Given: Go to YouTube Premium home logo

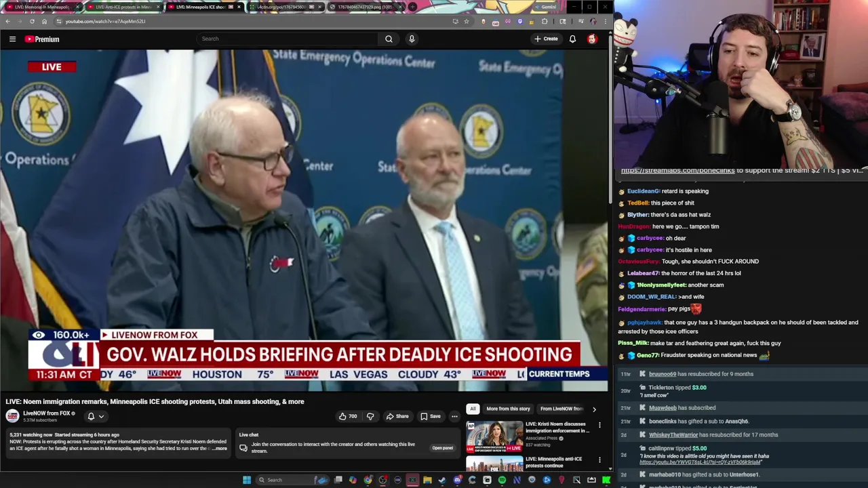Looking at the screenshot, I should pyautogui.click(x=42, y=39).
